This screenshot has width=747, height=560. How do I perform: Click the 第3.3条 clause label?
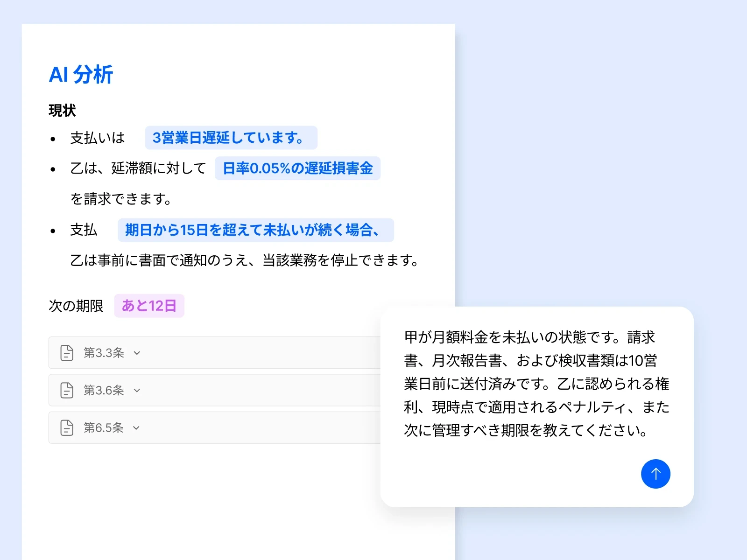[104, 353]
